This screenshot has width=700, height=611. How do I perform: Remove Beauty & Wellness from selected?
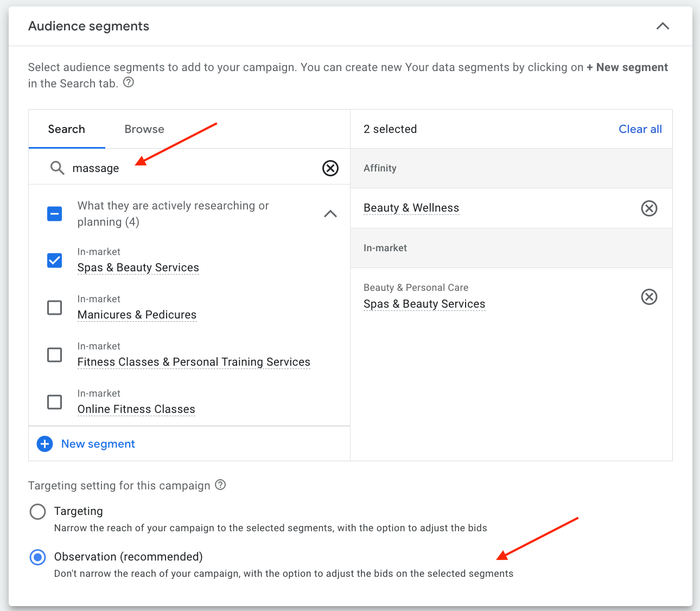[x=649, y=208]
